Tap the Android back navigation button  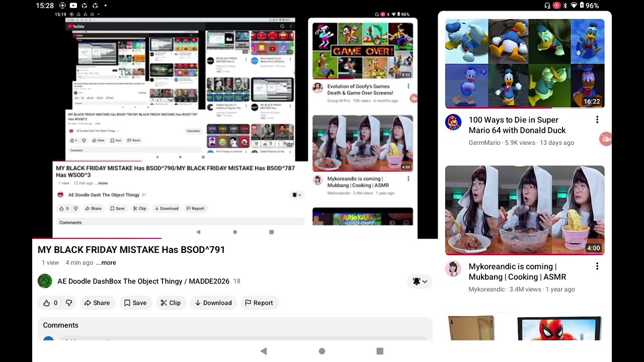(x=263, y=351)
